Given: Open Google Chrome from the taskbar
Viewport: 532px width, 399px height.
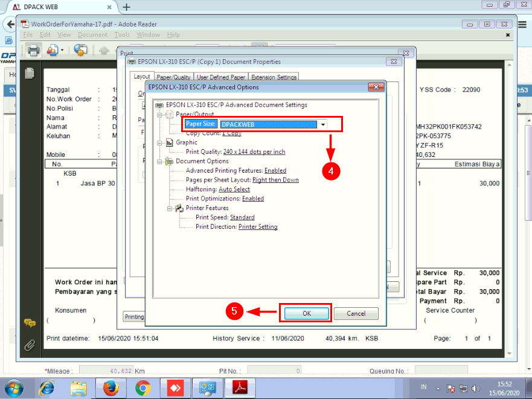Looking at the screenshot, I should [143, 388].
